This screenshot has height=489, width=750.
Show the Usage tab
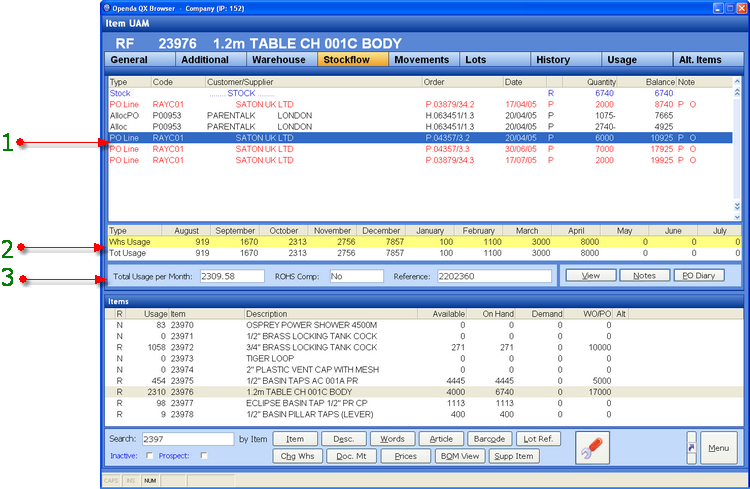click(x=637, y=60)
